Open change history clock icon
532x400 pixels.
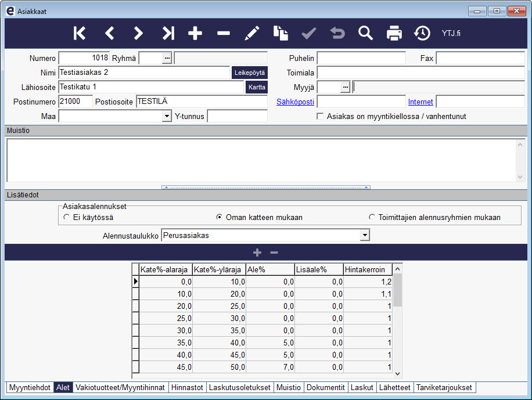click(422, 33)
